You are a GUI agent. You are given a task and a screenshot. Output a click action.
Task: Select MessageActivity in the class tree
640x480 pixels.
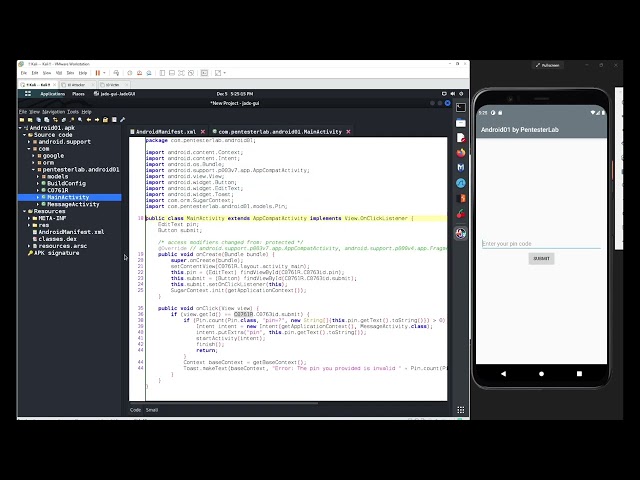pos(73,204)
